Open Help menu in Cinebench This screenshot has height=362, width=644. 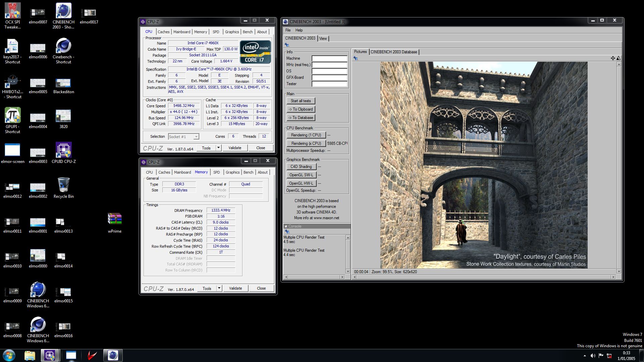[299, 30]
